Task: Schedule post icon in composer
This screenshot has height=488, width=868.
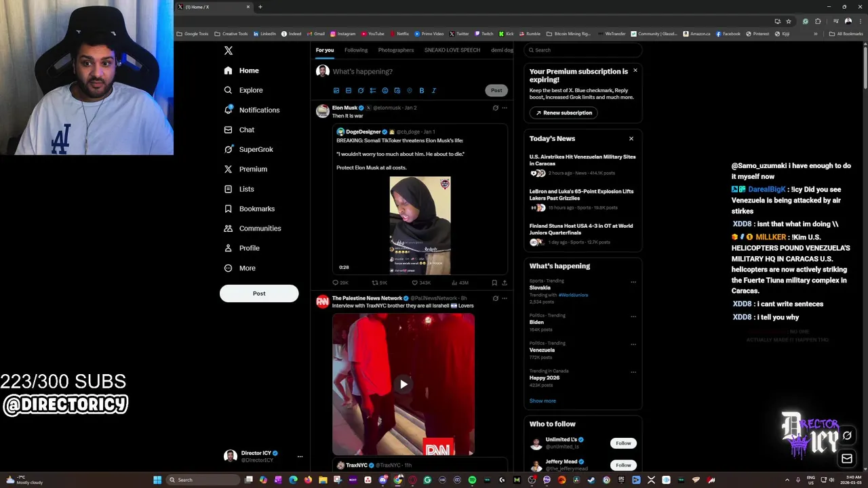Action: tap(397, 90)
